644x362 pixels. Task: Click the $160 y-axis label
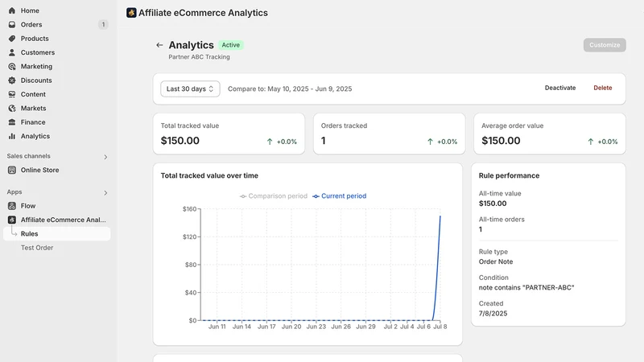[190, 209]
